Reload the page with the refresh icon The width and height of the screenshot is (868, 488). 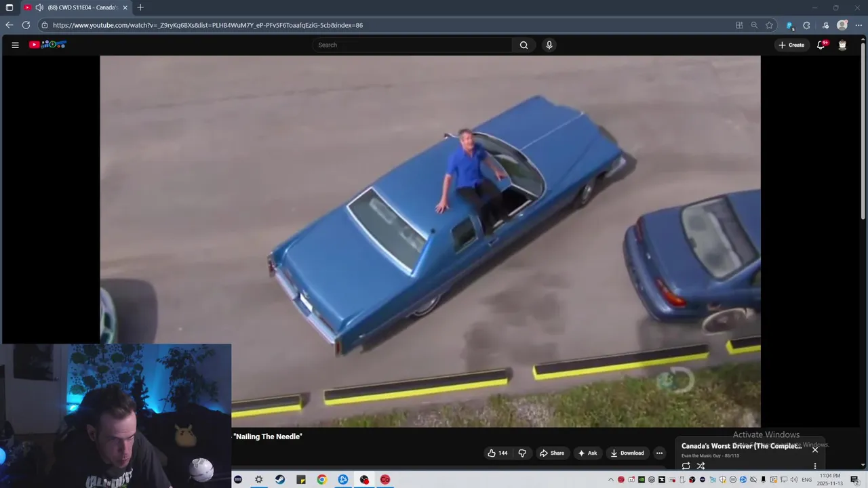point(26,25)
